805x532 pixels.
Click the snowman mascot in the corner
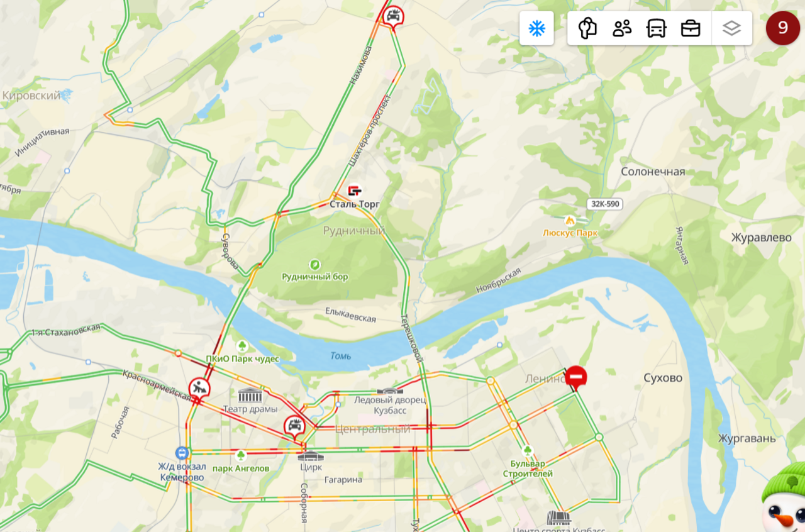785,500
